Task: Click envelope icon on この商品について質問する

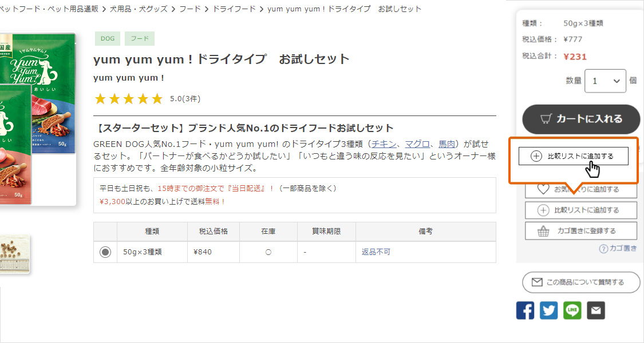Action: pyautogui.click(x=537, y=282)
